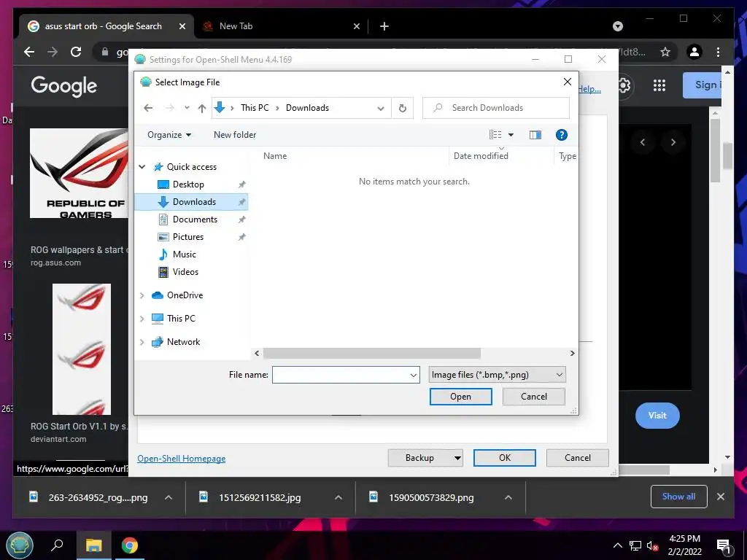Image resolution: width=747 pixels, height=560 pixels.
Task: Click Open in Select Image File dialog
Action: [x=461, y=397]
